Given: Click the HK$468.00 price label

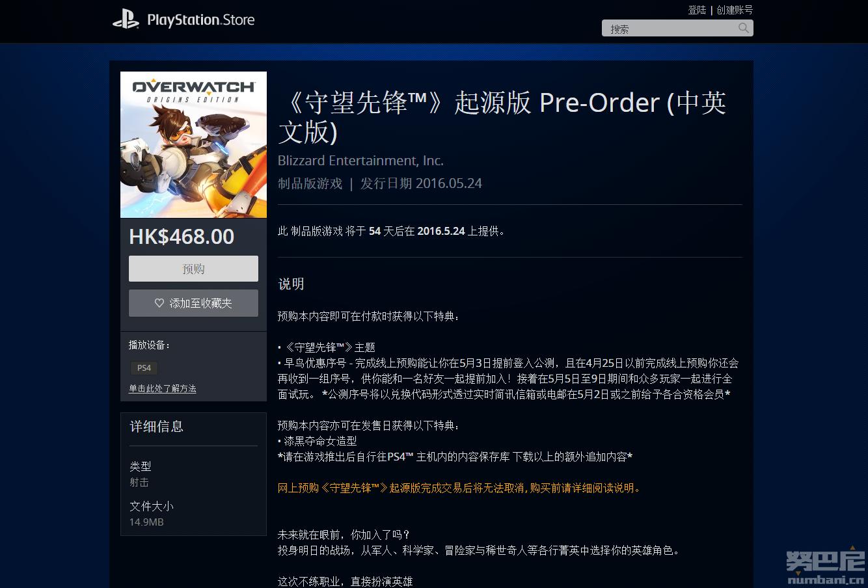Looking at the screenshot, I should pos(182,237).
